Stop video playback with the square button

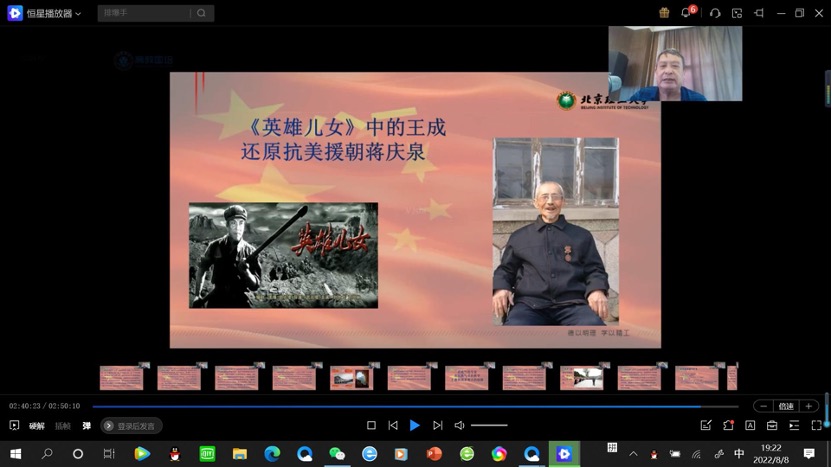click(x=371, y=425)
